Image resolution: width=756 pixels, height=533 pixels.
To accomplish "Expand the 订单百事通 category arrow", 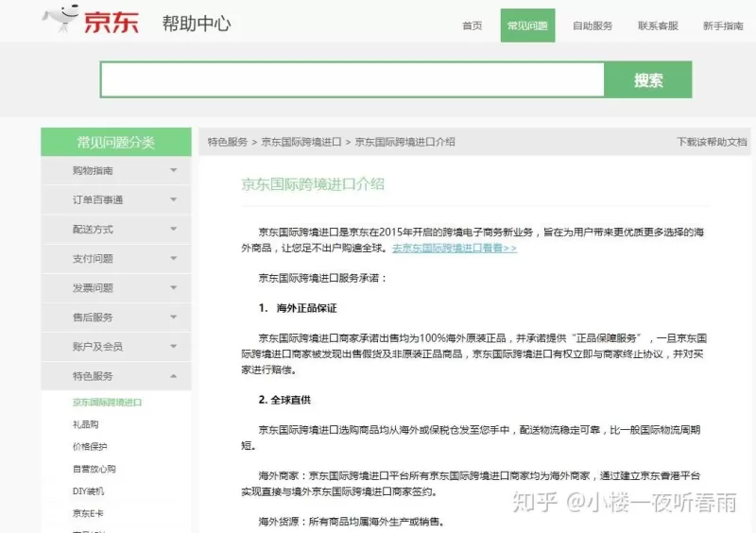I will coord(174,199).
